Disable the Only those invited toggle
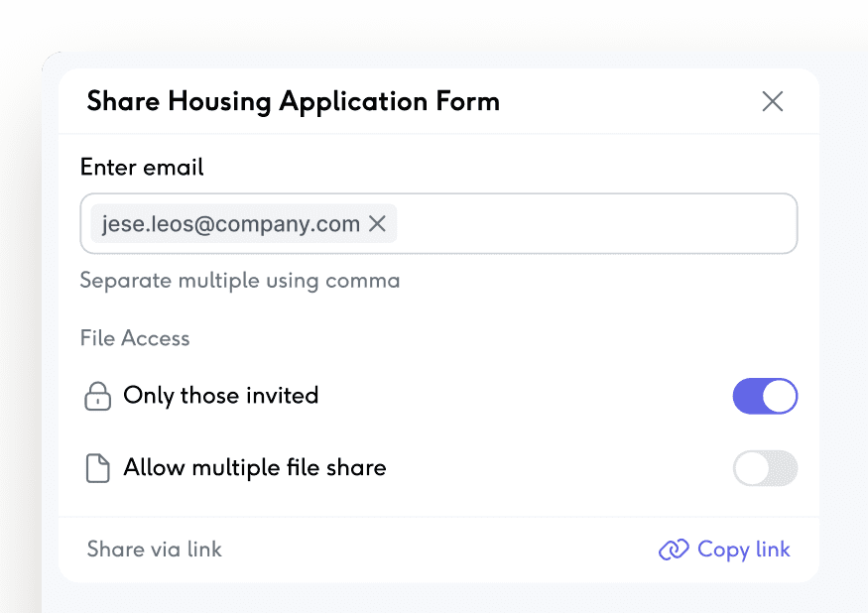Screen dimensions: 868x613 click(765, 397)
